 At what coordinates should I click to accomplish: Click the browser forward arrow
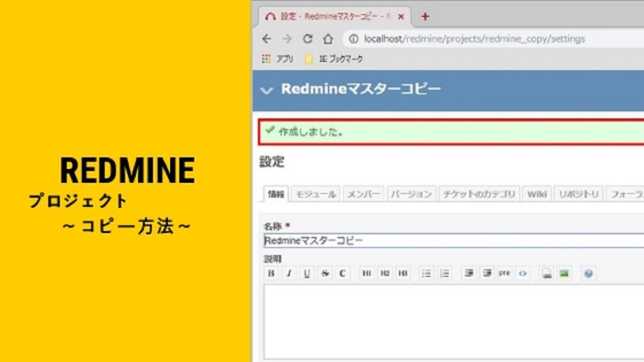[x=287, y=39]
